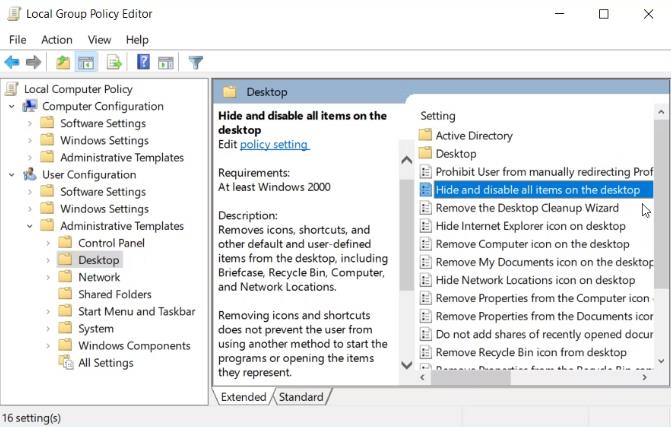Click the Active Directory folder icon
671x427 pixels.
(x=425, y=135)
